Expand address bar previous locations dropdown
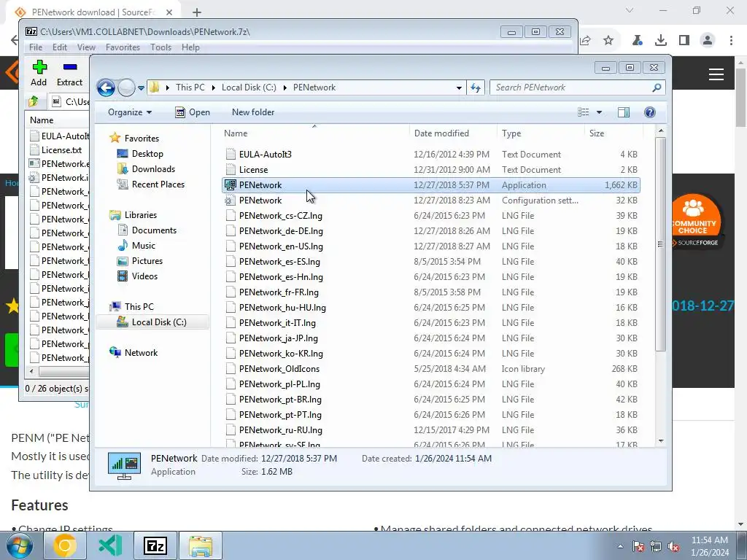The width and height of the screenshot is (747, 560). (x=459, y=88)
